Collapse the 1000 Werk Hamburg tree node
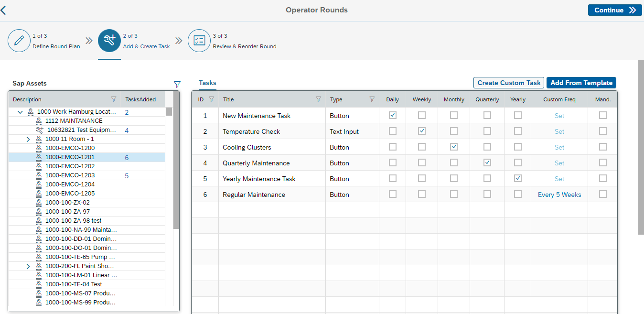Viewport: 644px width, 314px height. [x=20, y=112]
